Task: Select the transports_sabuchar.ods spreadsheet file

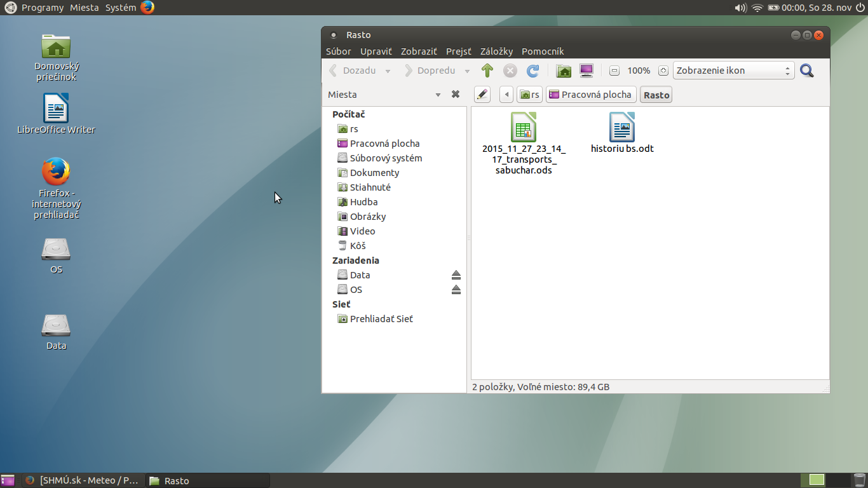Action: click(x=524, y=143)
